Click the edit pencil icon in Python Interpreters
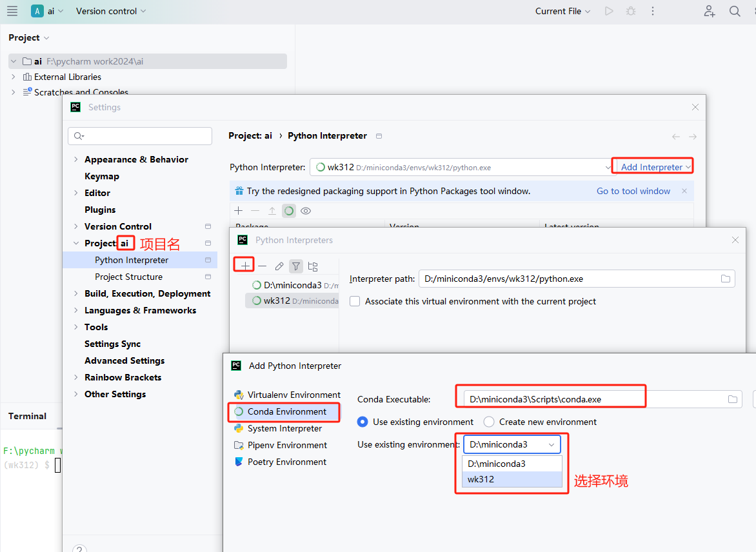Image resolution: width=756 pixels, height=552 pixels. 279,266
